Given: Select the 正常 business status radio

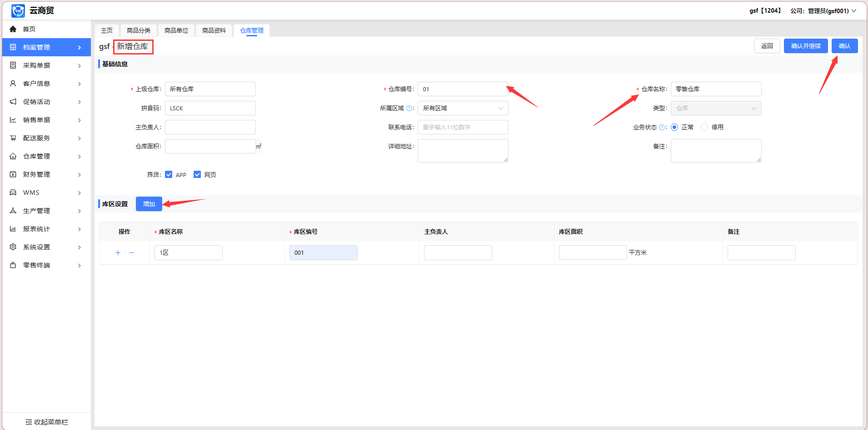Looking at the screenshot, I should click(x=674, y=127).
